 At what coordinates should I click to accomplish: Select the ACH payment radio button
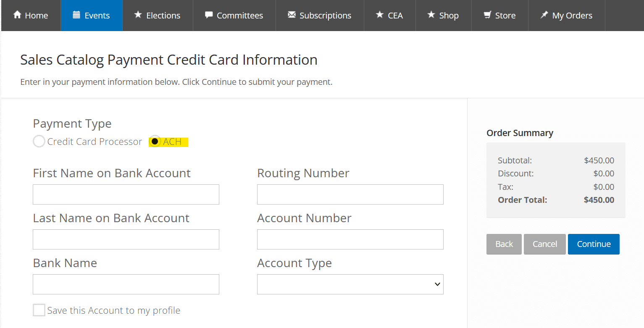pos(155,142)
